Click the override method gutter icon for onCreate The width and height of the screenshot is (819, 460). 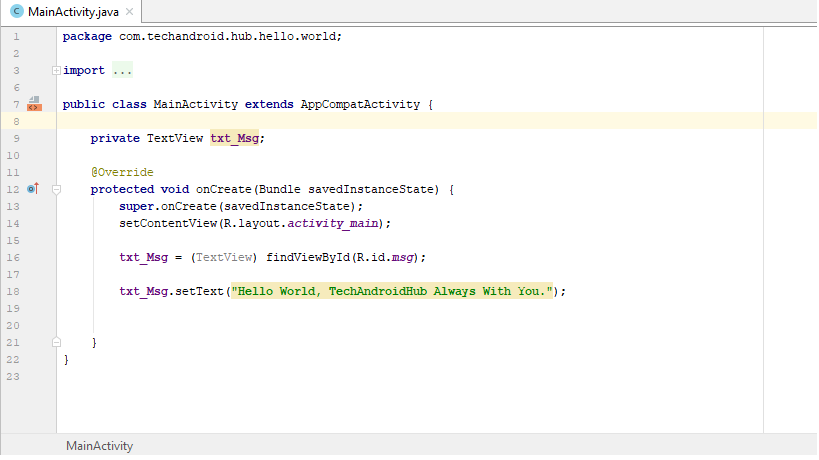33,189
